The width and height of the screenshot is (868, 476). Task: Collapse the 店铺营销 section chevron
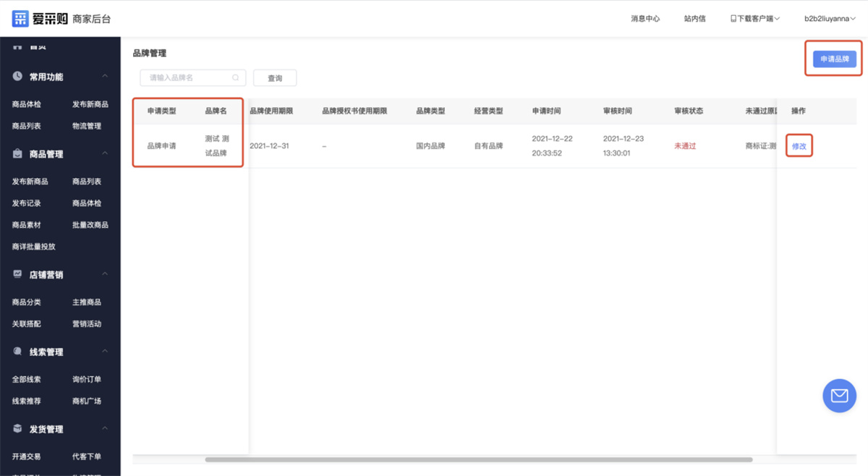(105, 274)
